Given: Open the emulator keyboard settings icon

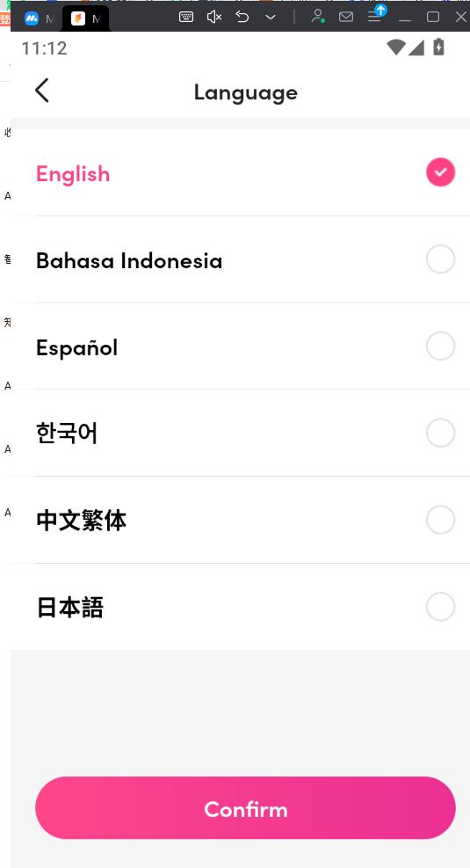Looking at the screenshot, I should pos(186,18).
